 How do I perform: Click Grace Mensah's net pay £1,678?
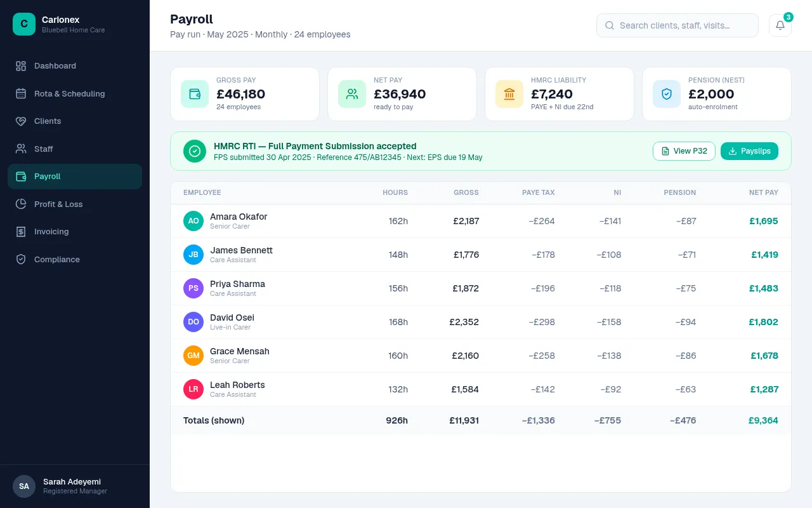(764, 356)
